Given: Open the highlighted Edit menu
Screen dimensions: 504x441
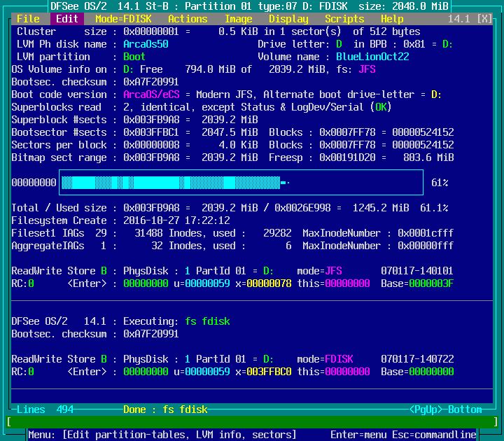Looking at the screenshot, I should [x=67, y=19].
